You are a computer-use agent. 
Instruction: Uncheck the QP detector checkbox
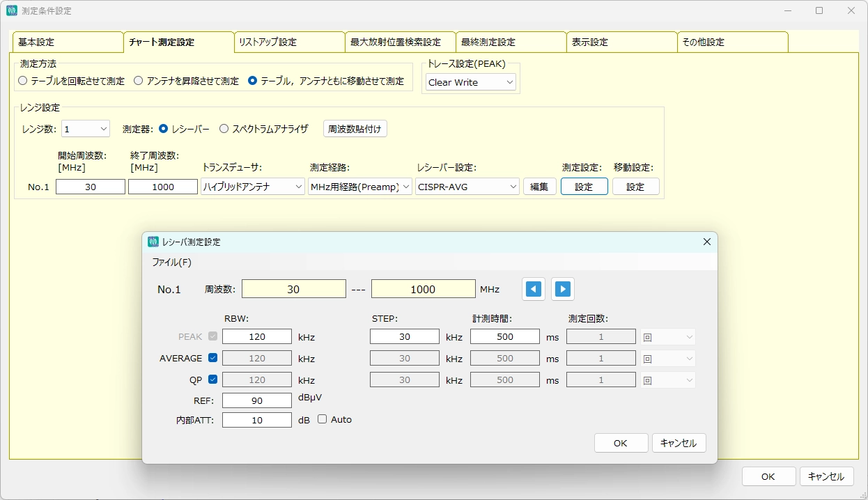(x=213, y=380)
